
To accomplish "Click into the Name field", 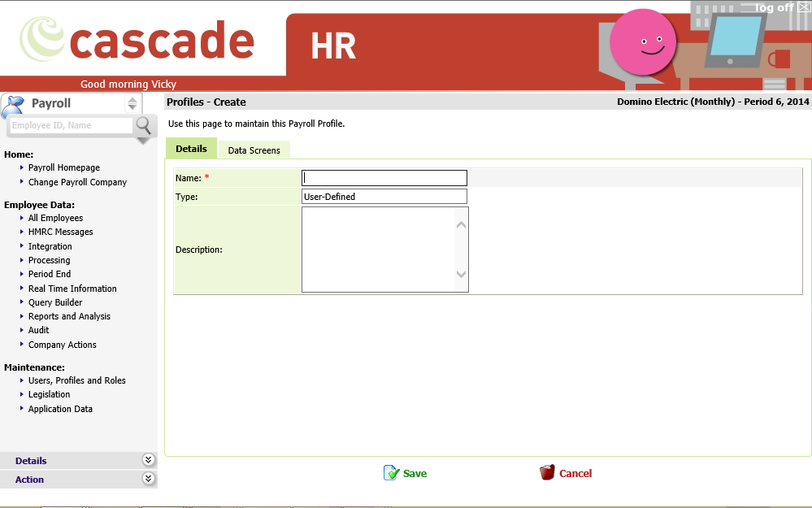I will coord(384,178).
